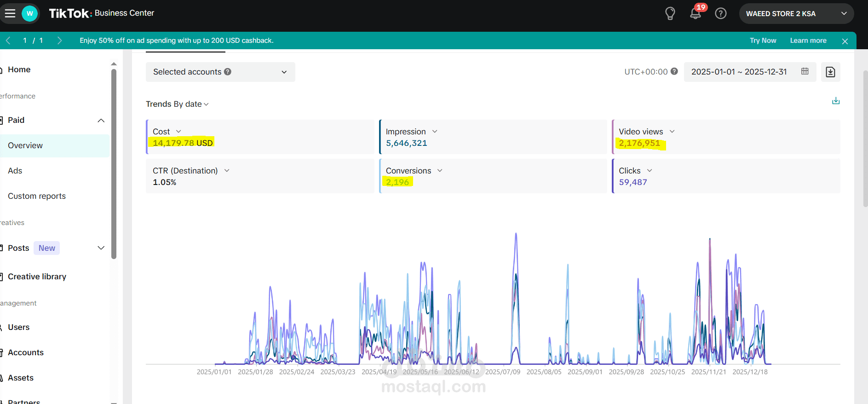Open Accounts in the sidebar
This screenshot has width=868, height=404.
[x=26, y=352]
